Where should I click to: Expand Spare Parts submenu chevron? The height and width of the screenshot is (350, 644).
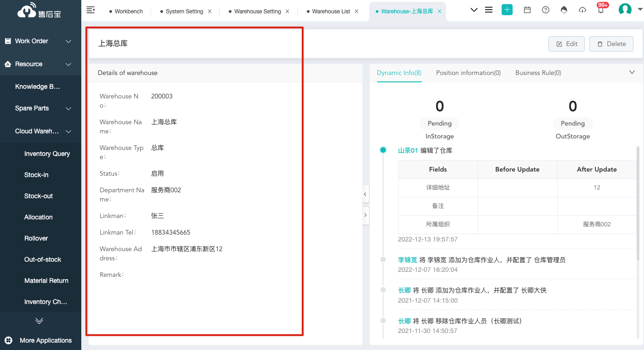(x=68, y=109)
